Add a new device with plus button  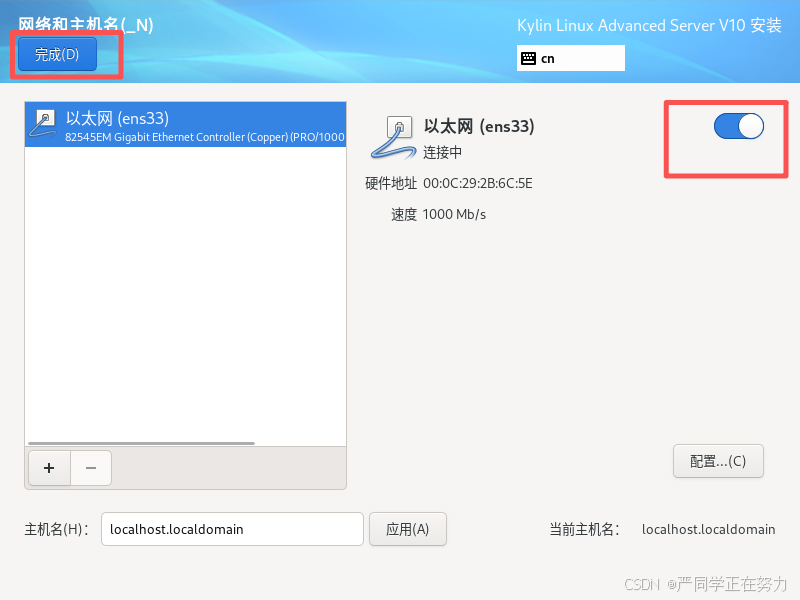[x=49, y=468]
